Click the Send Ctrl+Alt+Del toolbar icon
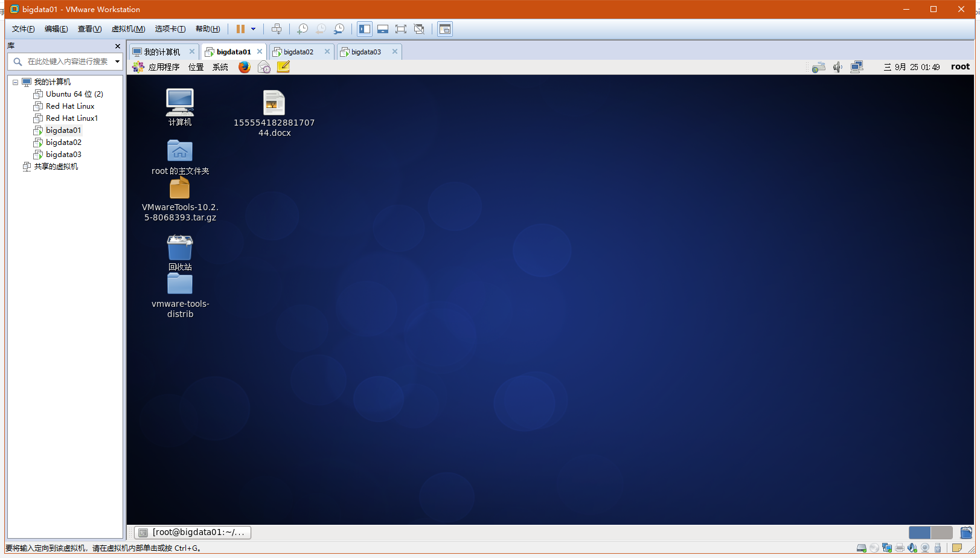Image resolution: width=980 pixels, height=558 pixels. tap(277, 29)
